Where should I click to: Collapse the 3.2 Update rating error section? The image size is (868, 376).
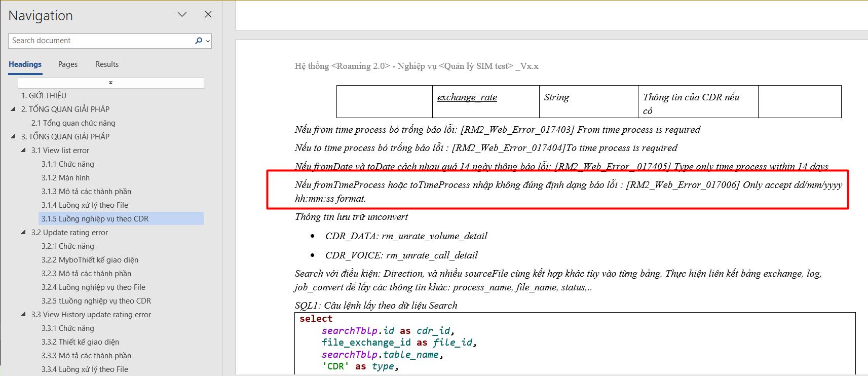[x=23, y=232]
